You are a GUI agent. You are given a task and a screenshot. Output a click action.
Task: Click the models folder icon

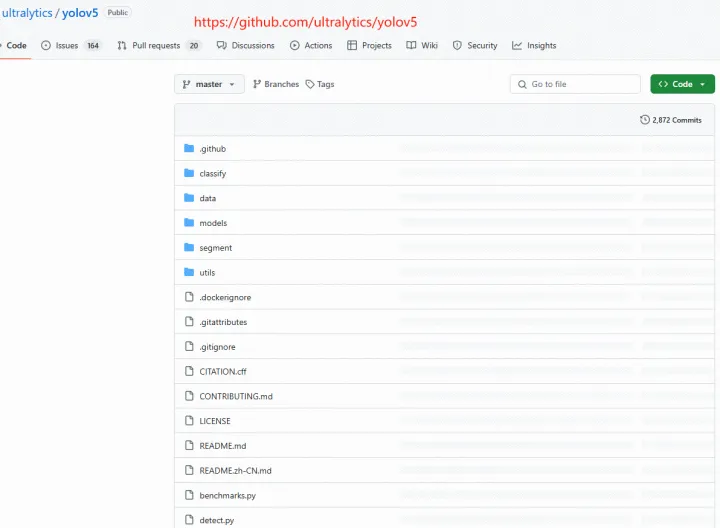(189, 223)
